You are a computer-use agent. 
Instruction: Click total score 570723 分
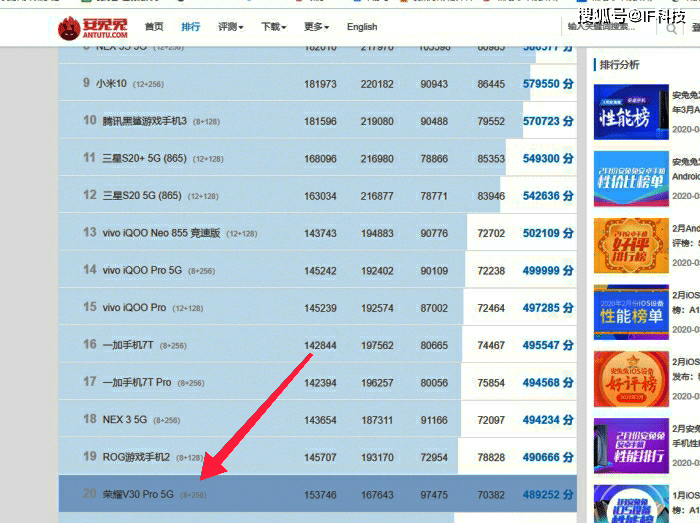click(548, 121)
